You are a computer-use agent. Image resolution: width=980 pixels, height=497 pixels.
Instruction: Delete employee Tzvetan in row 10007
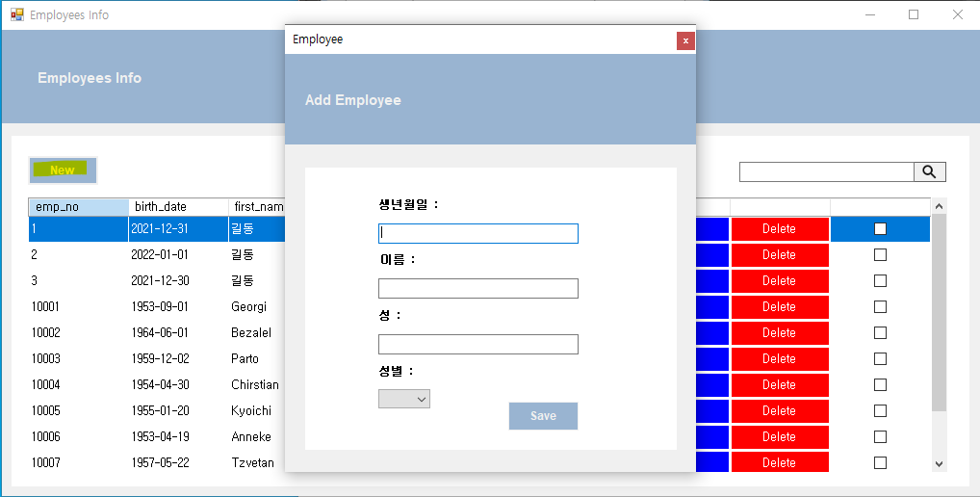pyautogui.click(x=780, y=462)
